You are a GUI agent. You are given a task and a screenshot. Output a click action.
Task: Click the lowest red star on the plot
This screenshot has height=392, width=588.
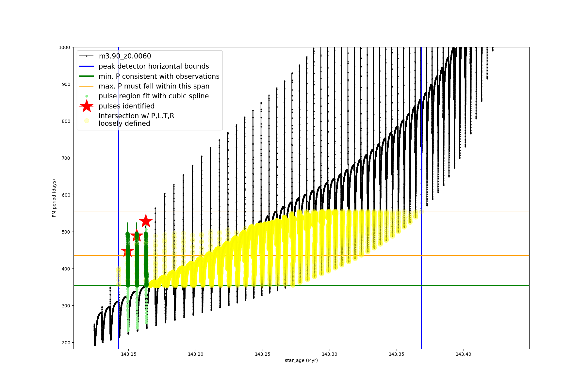(127, 252)
